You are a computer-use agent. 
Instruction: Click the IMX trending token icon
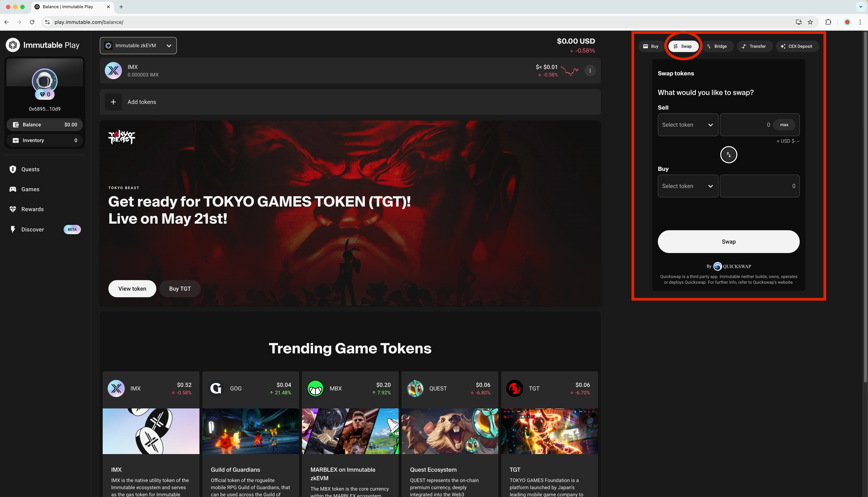point(116,388)
